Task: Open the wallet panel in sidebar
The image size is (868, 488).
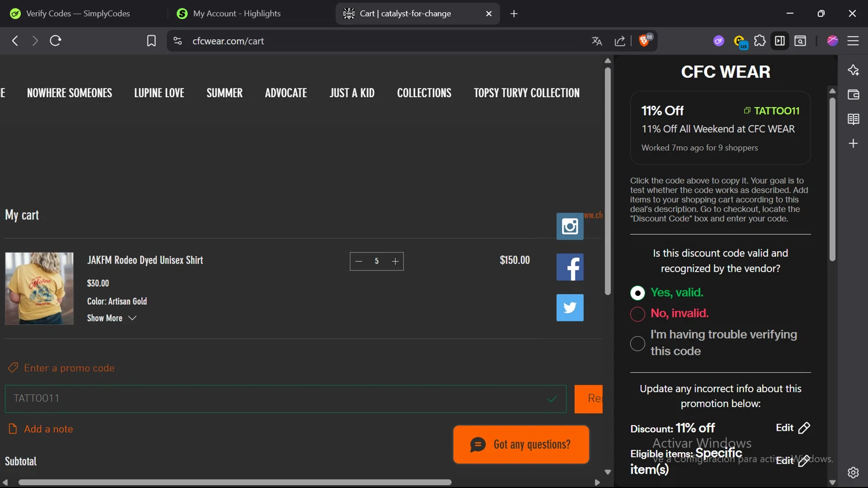Action: [854, 95]
